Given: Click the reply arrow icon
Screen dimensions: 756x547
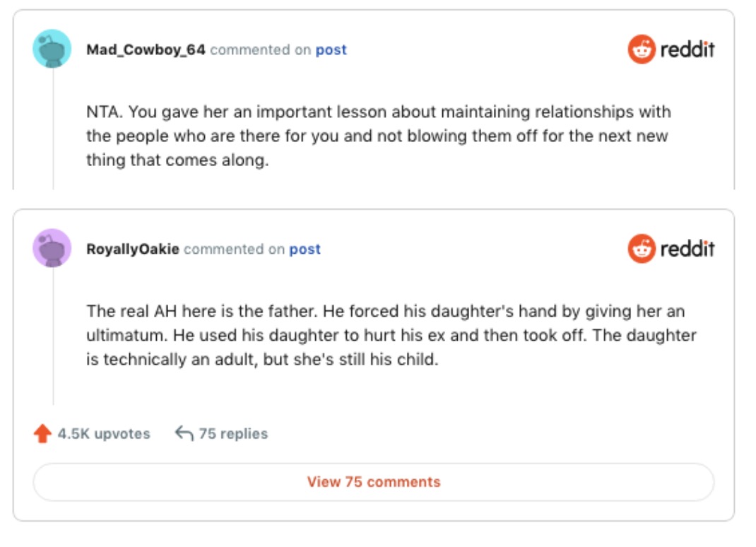Looking at the screenshot, I should (x=184, y=433).
